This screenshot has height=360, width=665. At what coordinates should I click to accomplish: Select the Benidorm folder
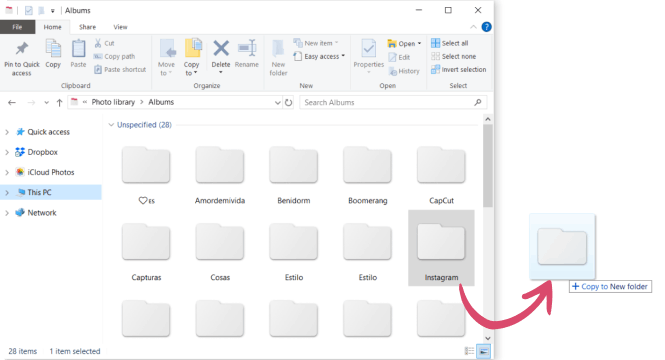(293, 176)
